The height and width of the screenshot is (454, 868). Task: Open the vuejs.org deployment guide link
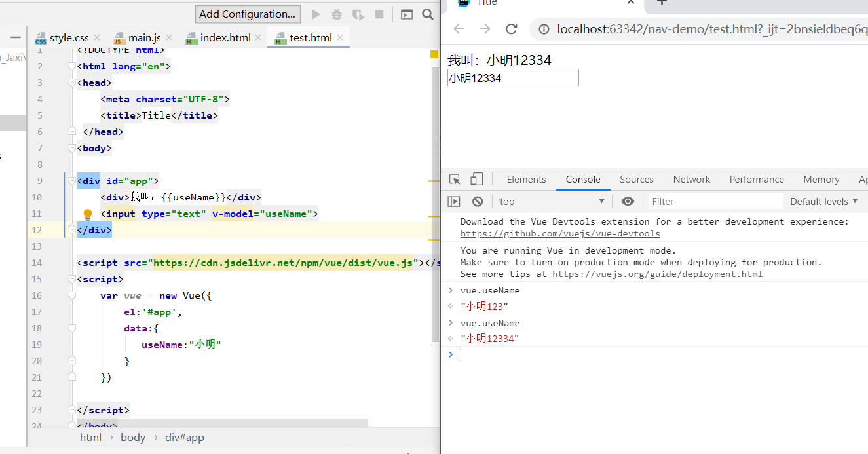(x=657, y=274)
